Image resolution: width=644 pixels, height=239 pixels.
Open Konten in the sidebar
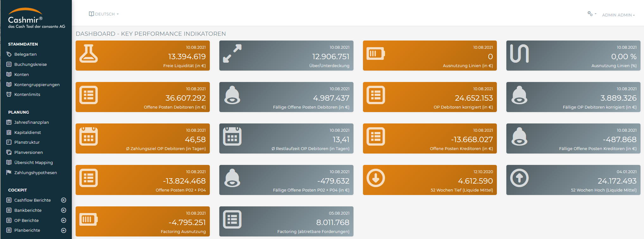coord(22,74)
